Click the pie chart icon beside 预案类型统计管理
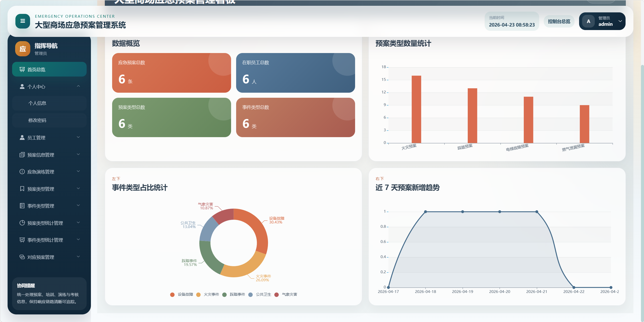This screenshot has height=322, width=644. tap(22, 223)
